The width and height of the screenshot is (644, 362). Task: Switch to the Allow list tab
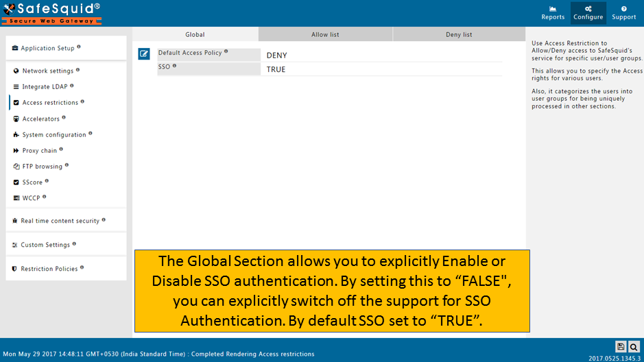[325, 34]
